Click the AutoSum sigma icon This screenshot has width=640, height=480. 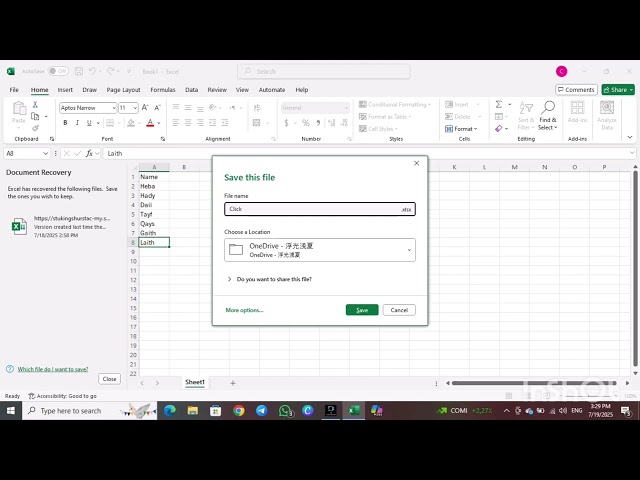click(499, 104)
